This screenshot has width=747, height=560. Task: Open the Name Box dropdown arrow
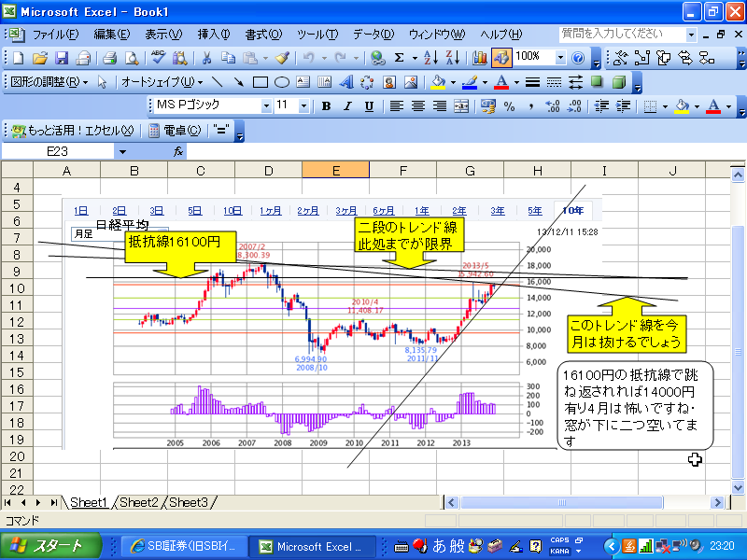click(122, 151)
